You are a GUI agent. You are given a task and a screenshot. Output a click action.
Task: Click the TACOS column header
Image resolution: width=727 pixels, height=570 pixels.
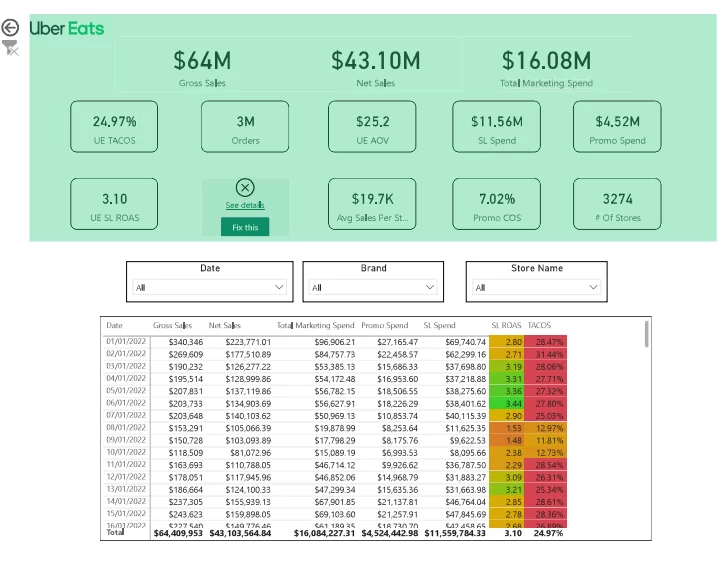[539, 325]
